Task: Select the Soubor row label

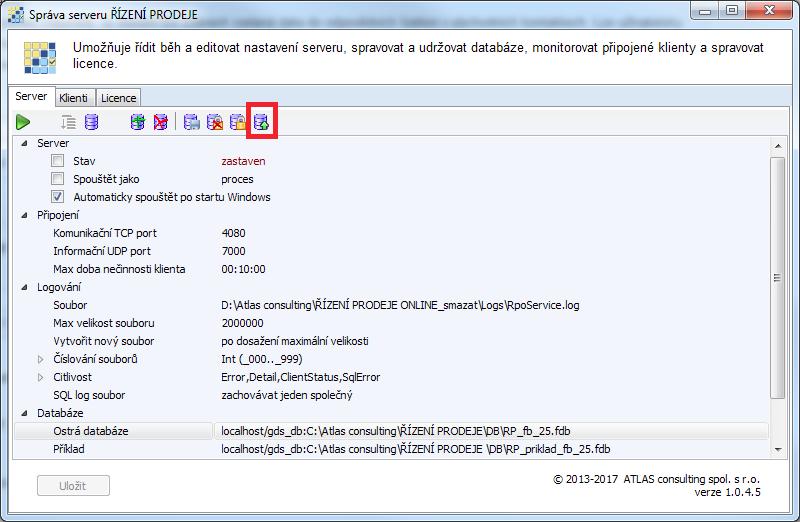Action: pyautogui.click(x=70, y=305)
